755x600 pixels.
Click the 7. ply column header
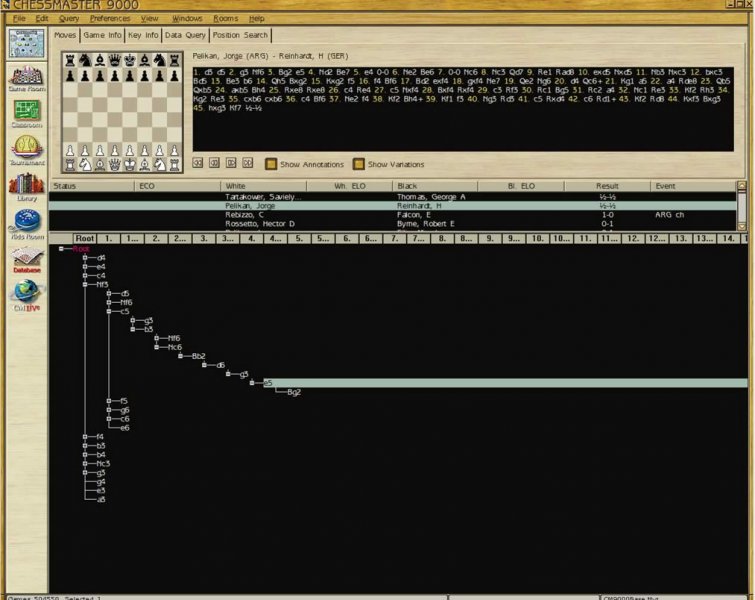(x=394, y=238)
